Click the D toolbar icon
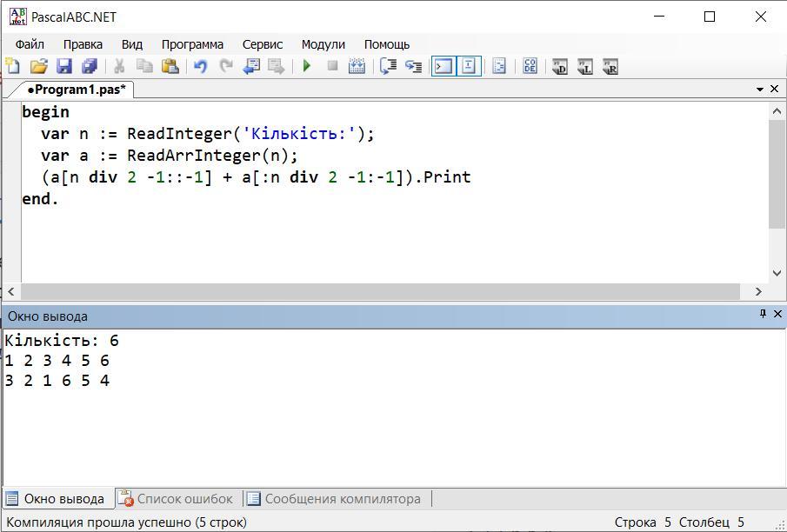Screen dimensions: 787x532 [560, 66]
